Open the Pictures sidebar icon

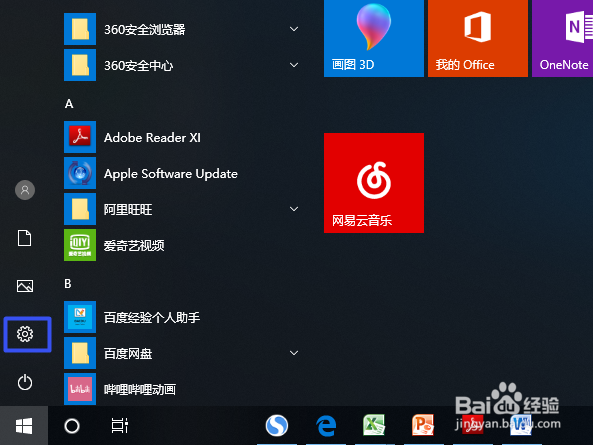25,286
